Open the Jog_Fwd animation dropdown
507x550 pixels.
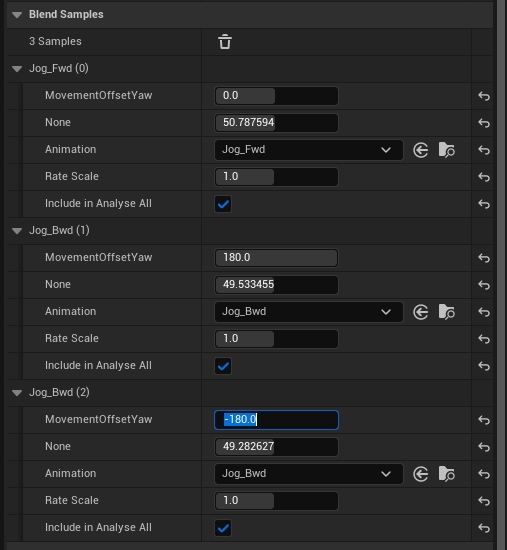pos(309,150)
